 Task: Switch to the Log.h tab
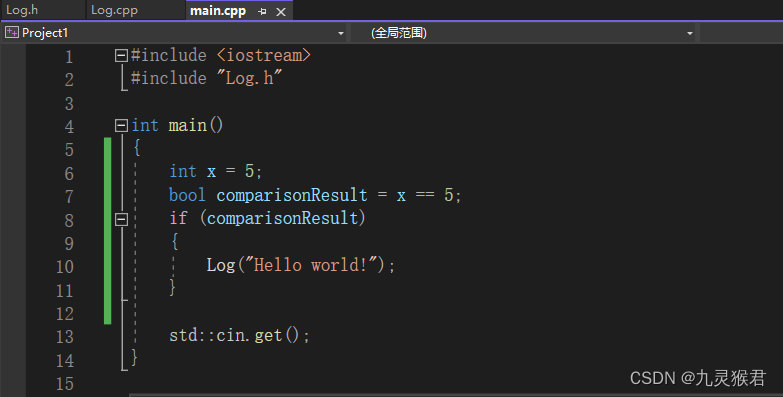coord(22,10)
